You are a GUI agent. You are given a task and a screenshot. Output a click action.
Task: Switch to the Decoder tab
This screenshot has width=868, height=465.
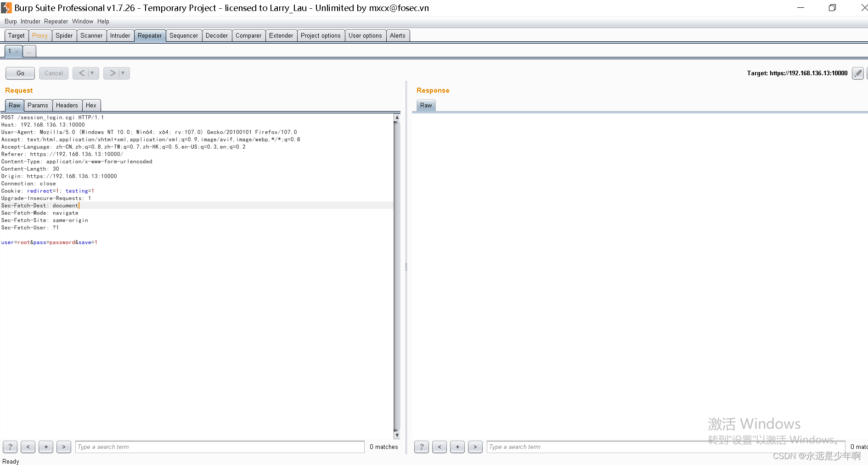[x=217, y=35]
